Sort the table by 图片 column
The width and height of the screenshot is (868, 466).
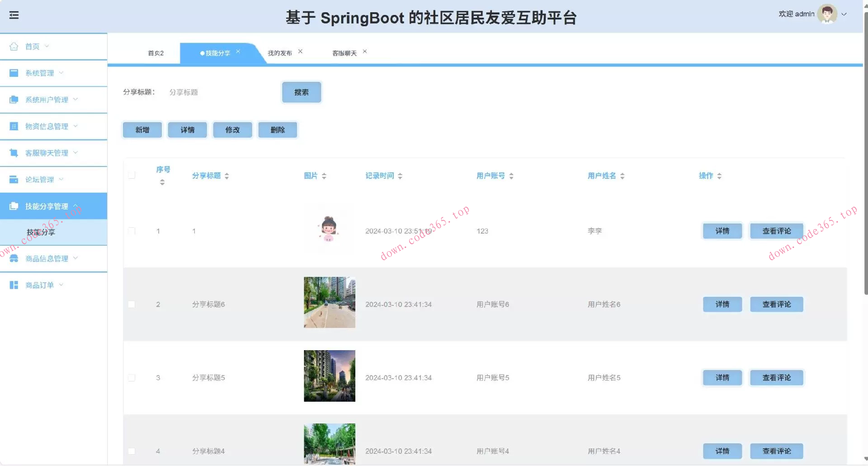[324, 176]
